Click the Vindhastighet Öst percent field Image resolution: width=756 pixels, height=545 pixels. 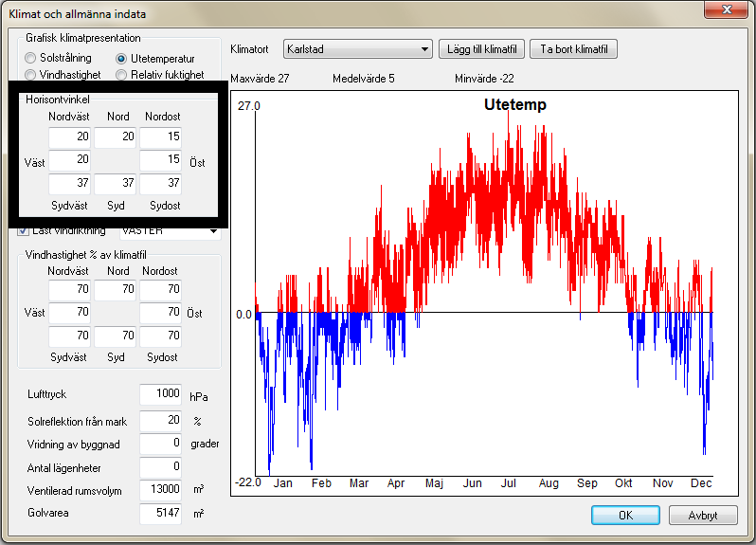pos(160,313)
